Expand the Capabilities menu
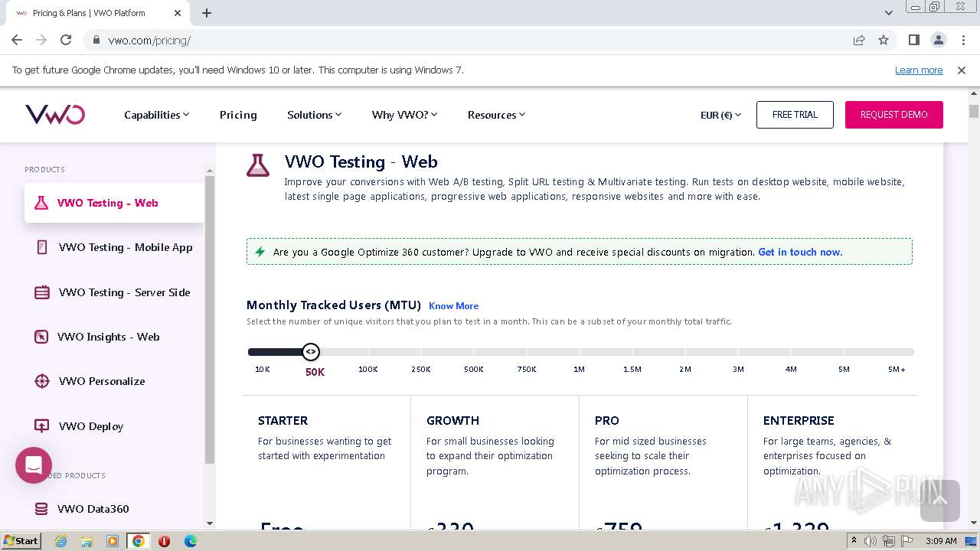The width and height of the screenshot is (980, 551). tap(156, 115)
